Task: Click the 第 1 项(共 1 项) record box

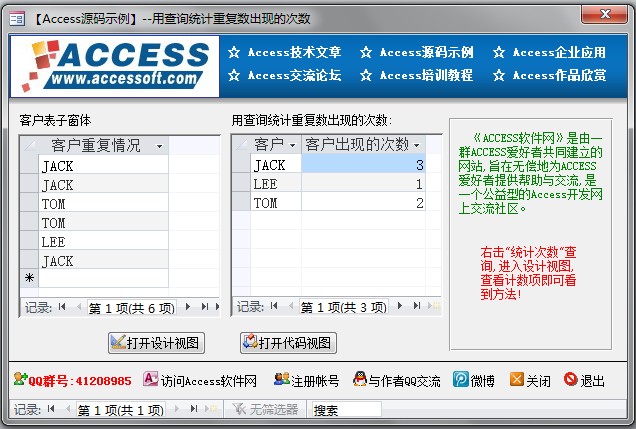Action: coord(121,410)
